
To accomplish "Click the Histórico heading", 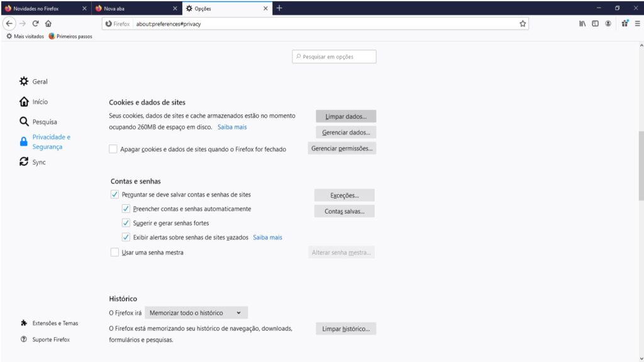I will pyautogui.click(x=123, y=299).
